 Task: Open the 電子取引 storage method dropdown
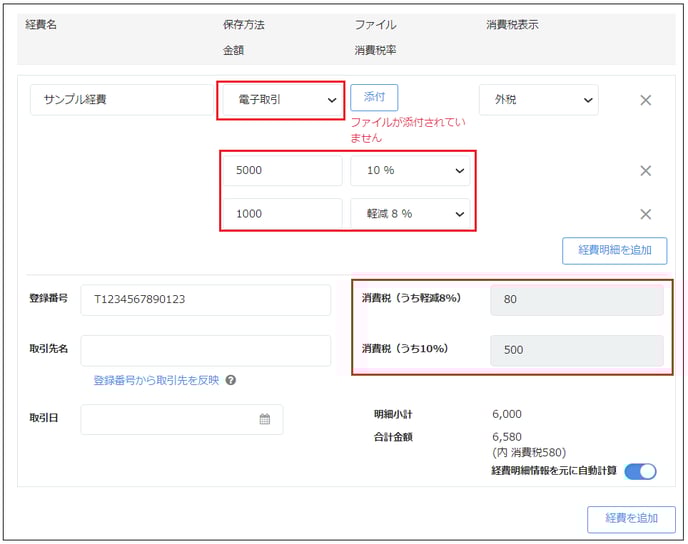pyautogui.click(x=283, y=100)
